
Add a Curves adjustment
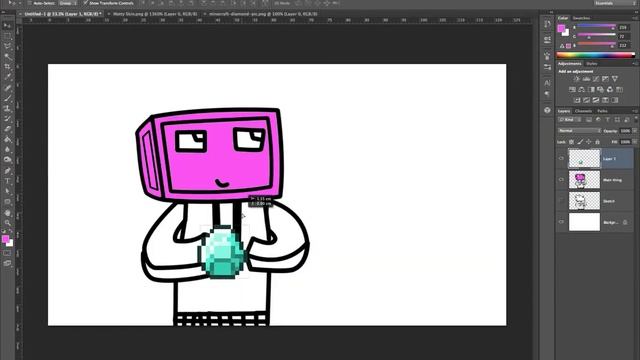596,79
